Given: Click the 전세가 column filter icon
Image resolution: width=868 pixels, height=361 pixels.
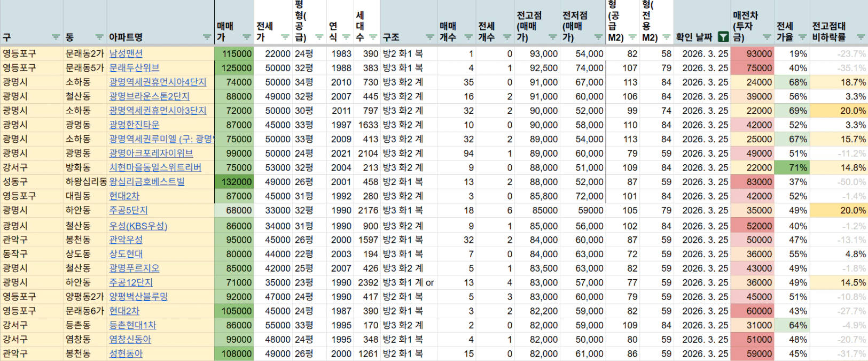Looking at the screenshot, I should 285,37.
